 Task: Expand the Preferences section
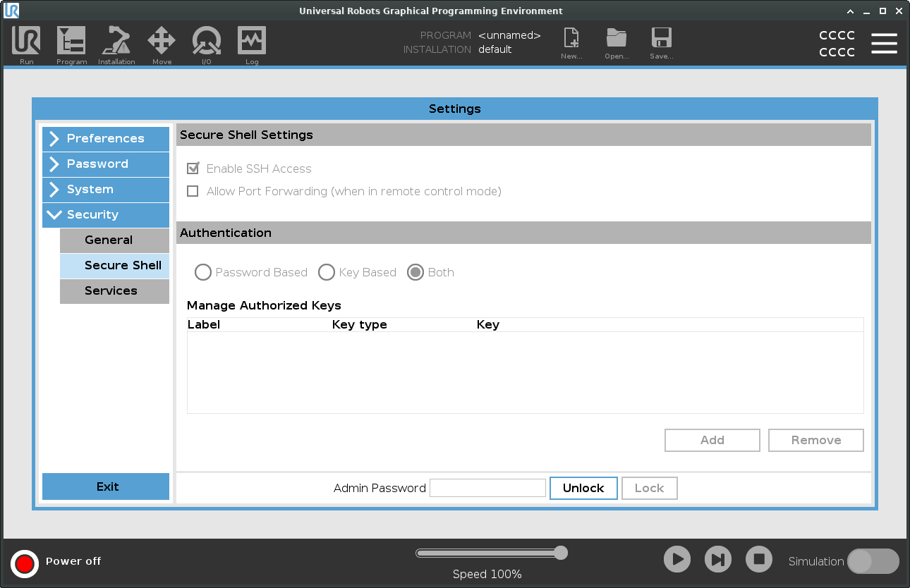(x=106, y=139)
